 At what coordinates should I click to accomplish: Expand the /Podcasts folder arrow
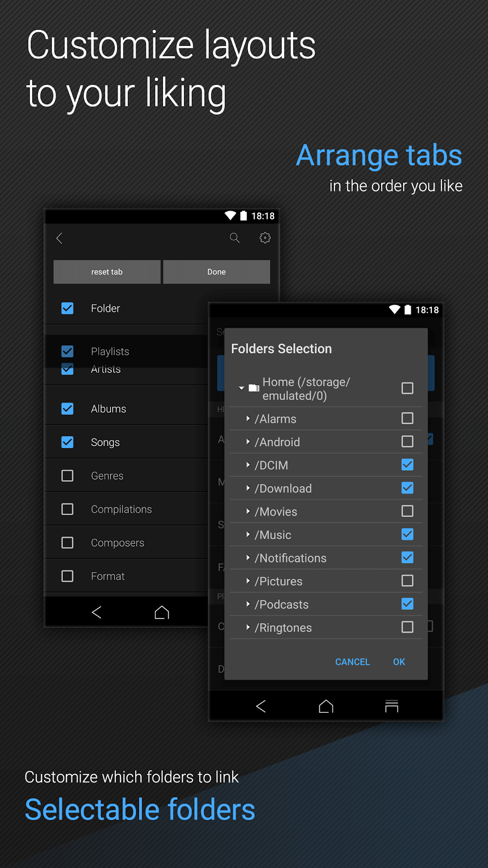coord(248,604)
